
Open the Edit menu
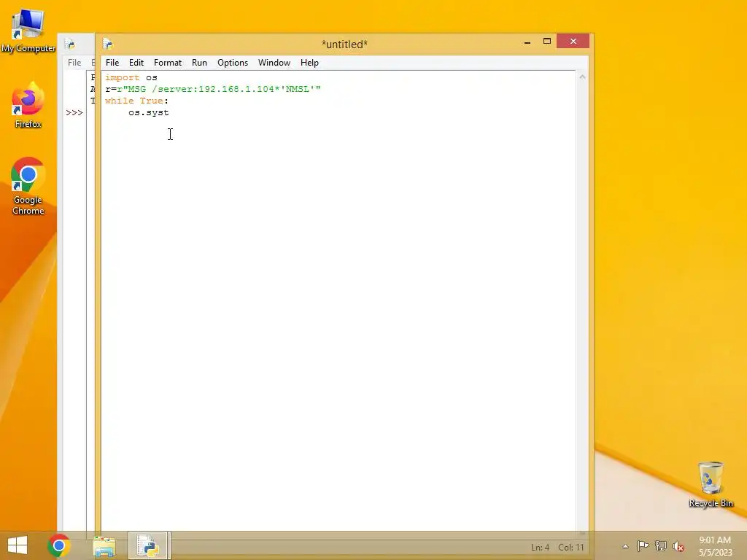tap(136, 63)
